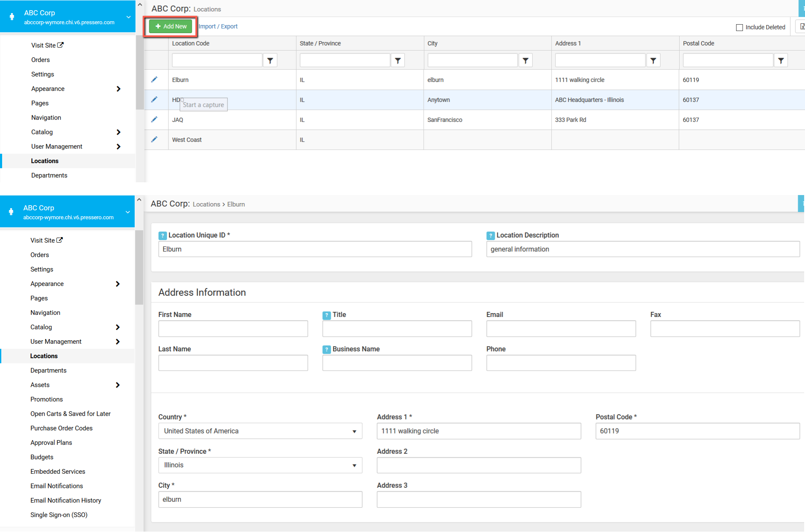Click the edit pencil beside West Coast
The image size is (805, 532).
pyautogui.click(x=154, y=139)
